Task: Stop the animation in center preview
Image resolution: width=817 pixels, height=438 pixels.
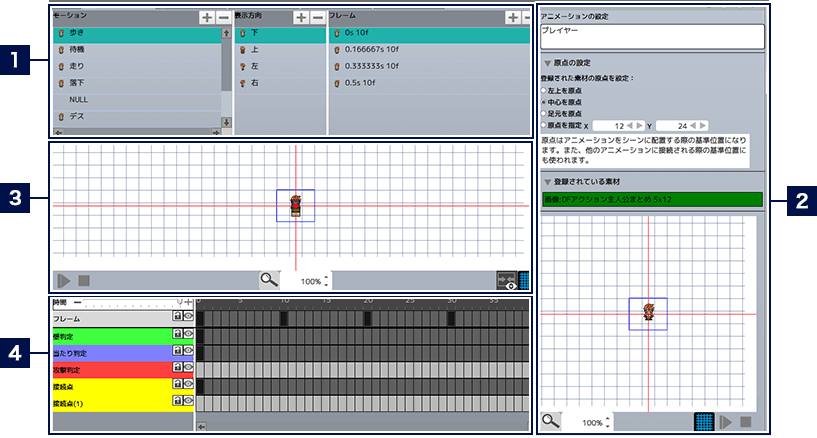Action: [84, 281]
